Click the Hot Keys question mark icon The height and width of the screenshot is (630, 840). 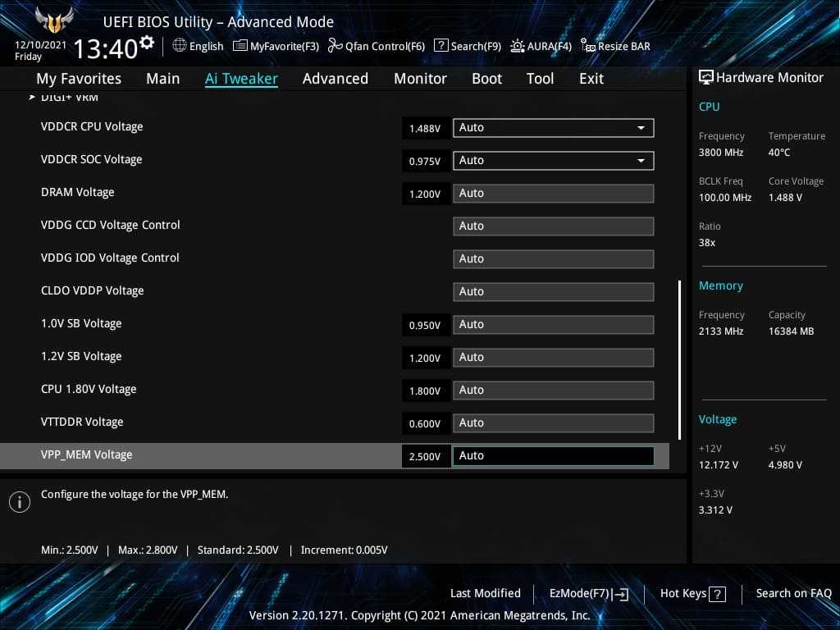point(717,594)
